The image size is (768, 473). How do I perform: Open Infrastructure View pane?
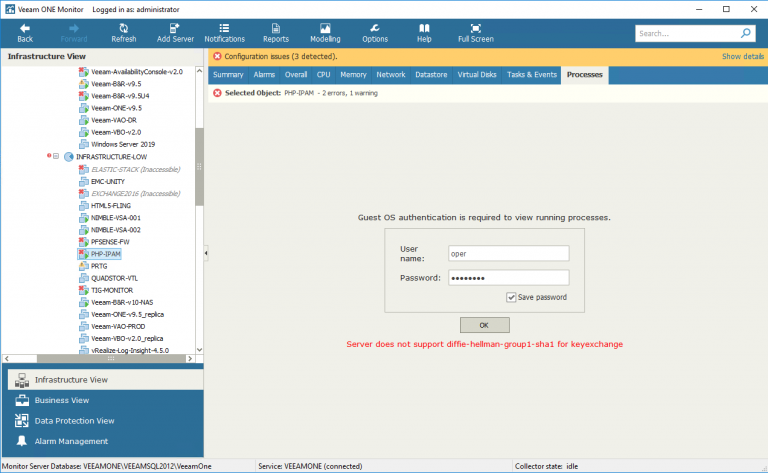point(105,380)
